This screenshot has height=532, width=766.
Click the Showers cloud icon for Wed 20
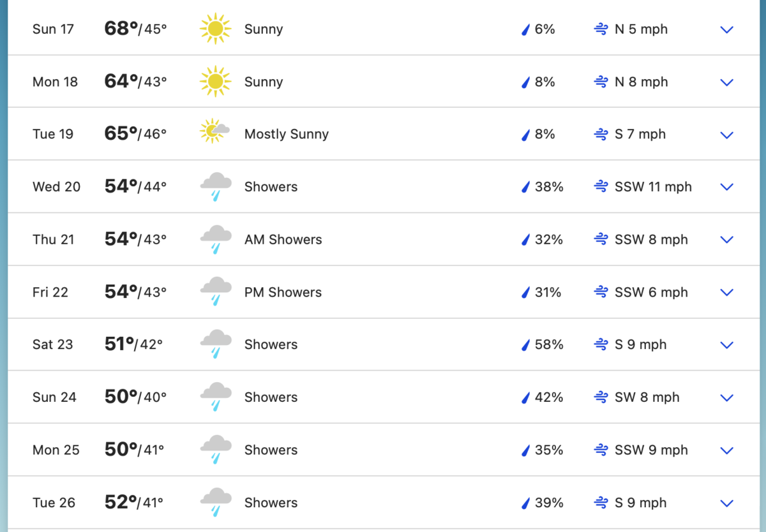[215, 186]
